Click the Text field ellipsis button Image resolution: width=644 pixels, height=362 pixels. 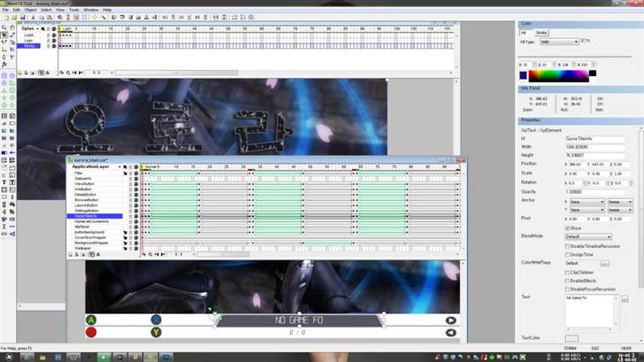tap(625, 299)
